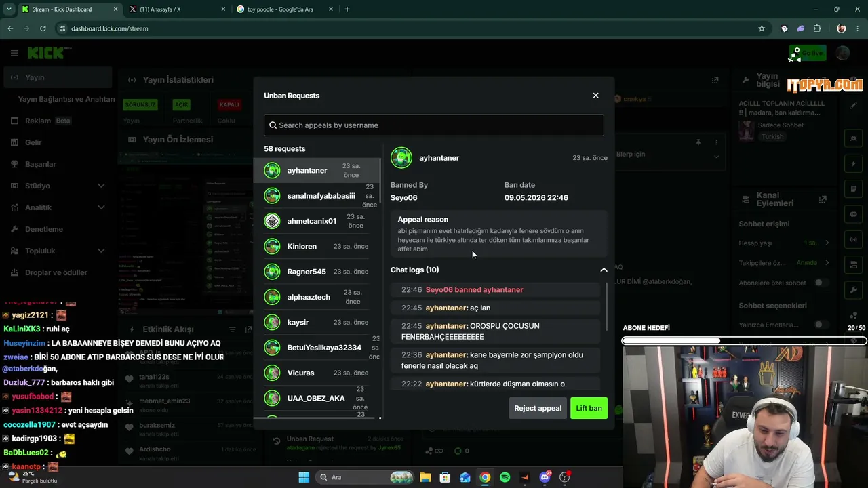Screen dimensions: 868x488
Task: Click the broadcast signal icon in right rail
Action: [854, 239]
